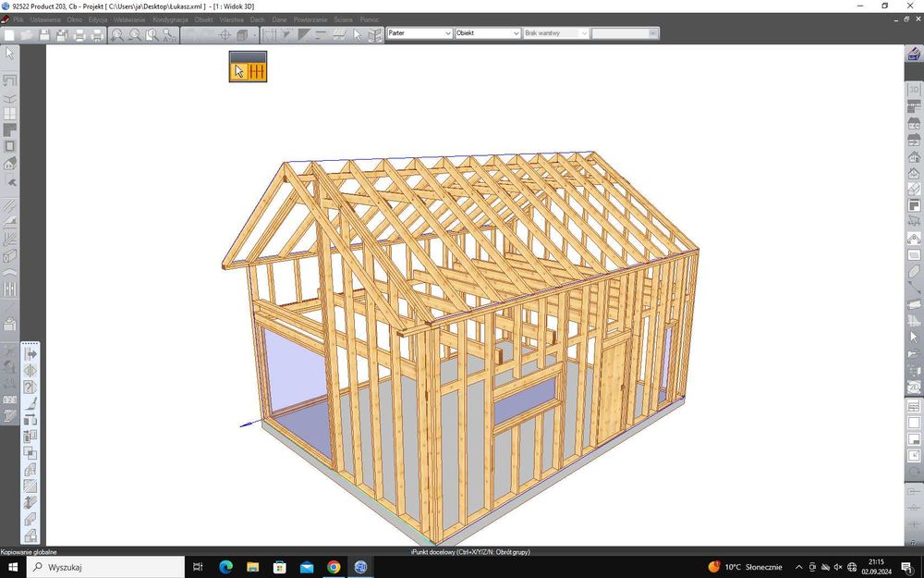
Task: Open the Ustawienia menu
Action: pyautogui.click(x=45, y=19)
